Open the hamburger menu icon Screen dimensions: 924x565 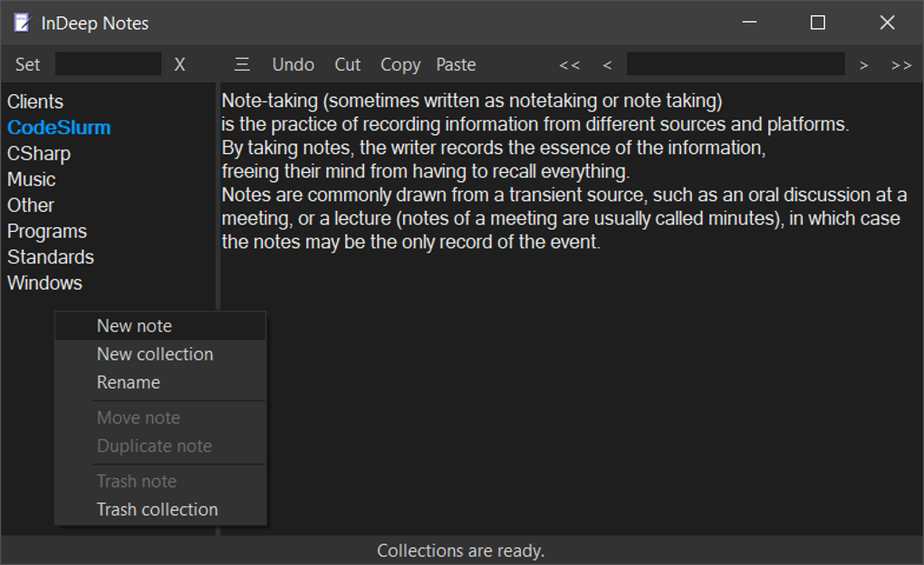241,64
